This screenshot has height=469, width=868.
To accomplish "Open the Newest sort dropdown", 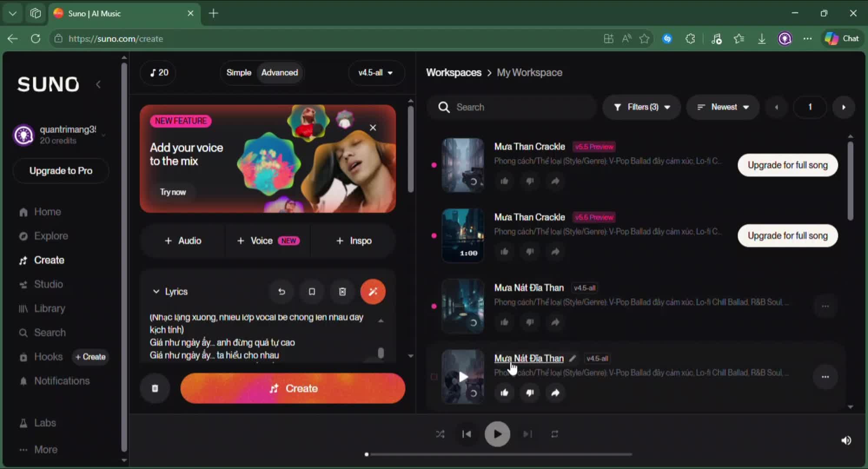I will point(723,107).
